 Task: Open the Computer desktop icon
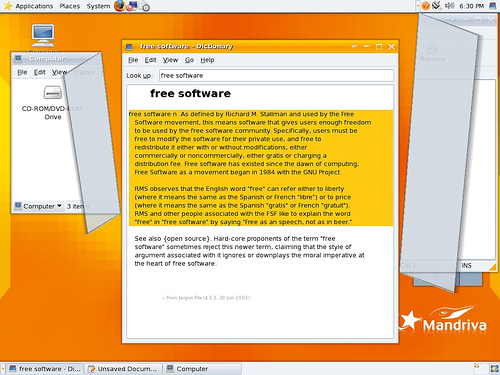[43, 36]
